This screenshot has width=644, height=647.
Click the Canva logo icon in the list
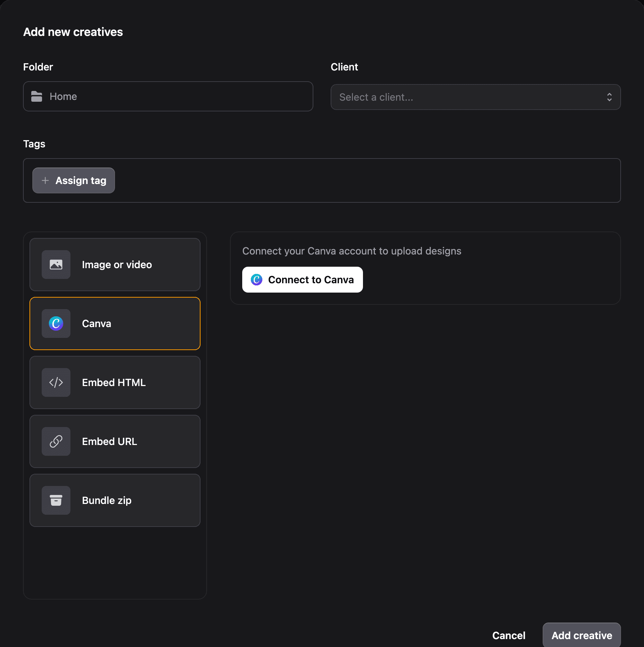point(56,323)
